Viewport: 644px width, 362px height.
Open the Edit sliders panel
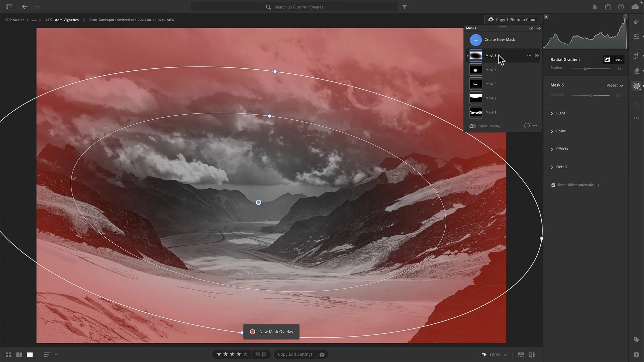[x=636, y=37]
